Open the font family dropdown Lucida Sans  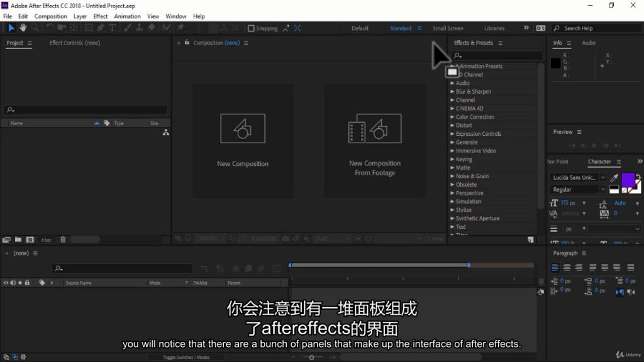[602, 178]
